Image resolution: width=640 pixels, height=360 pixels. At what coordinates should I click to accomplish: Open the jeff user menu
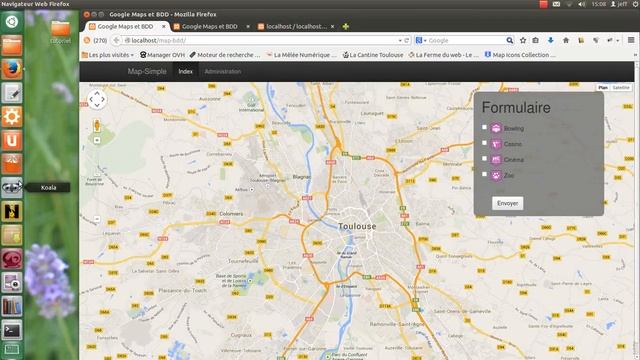(x=619, y=4)
